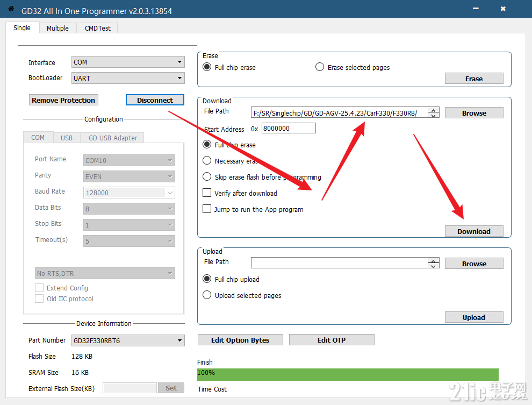Minimize the GD32 programmer window

point(476,9)
